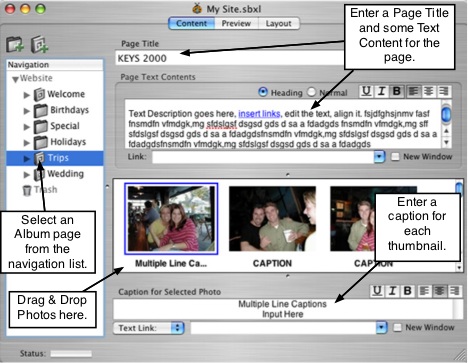
Task: Select the second photo thumbnail of two men
Action: tap(272, 219)
